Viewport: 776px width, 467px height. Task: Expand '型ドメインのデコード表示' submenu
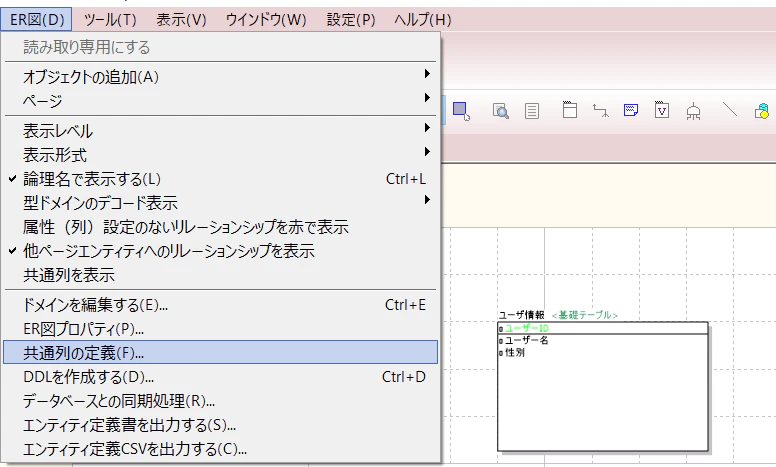(221, 203)
